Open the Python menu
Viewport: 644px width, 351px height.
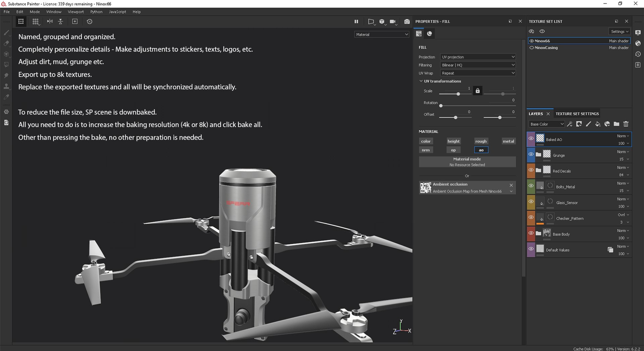click(x=96, y=12)
